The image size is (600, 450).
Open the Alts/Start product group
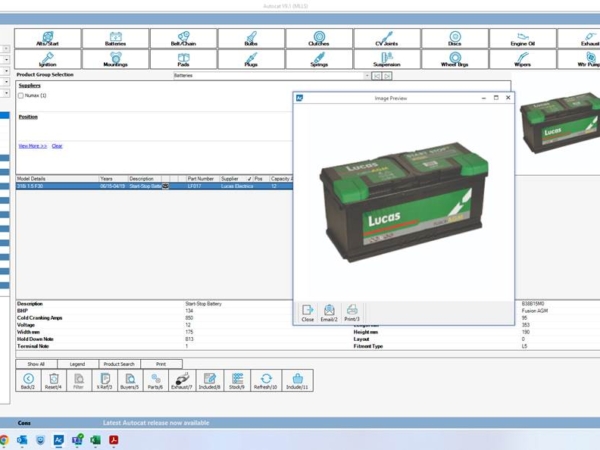coord(48,39)
